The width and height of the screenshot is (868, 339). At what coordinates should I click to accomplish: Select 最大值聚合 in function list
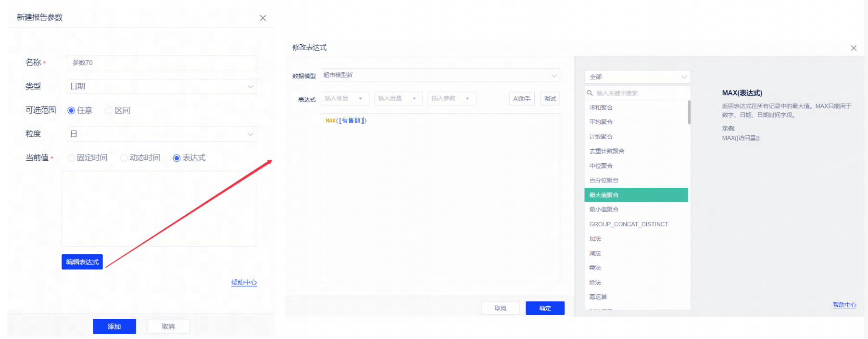click(x=636, y=195)
